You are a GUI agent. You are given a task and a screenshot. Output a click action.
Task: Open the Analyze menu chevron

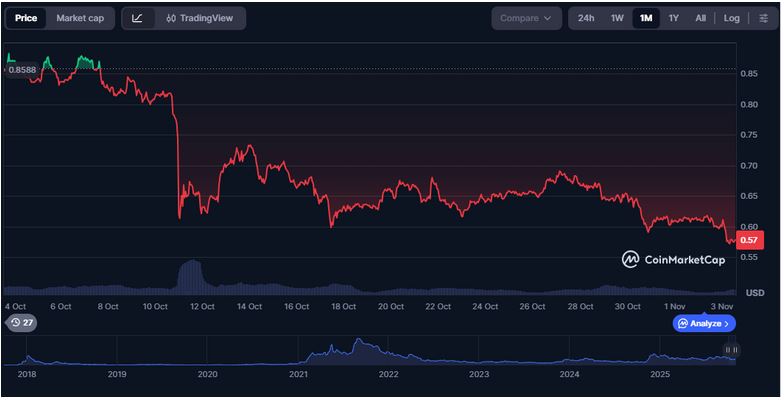727,323
